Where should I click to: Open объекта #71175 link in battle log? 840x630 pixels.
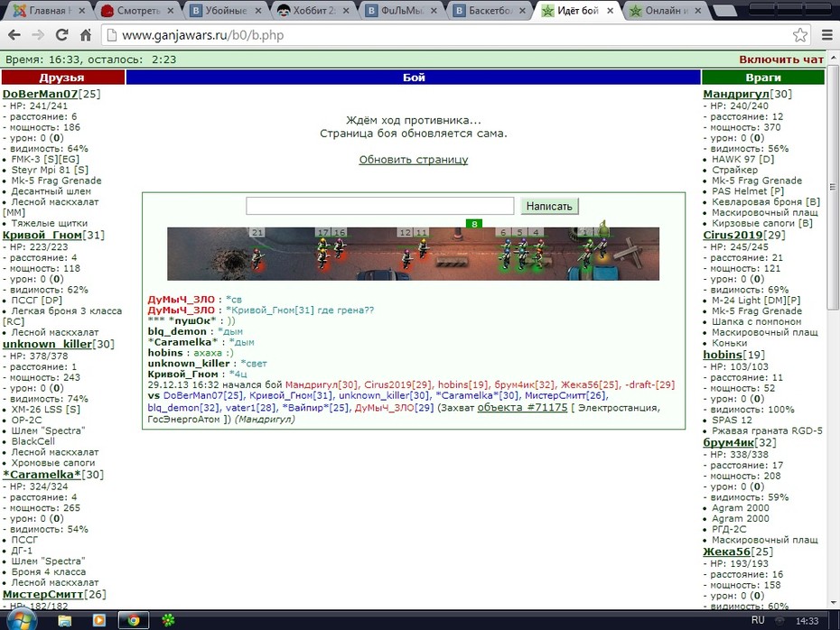(x=522, y=407)
